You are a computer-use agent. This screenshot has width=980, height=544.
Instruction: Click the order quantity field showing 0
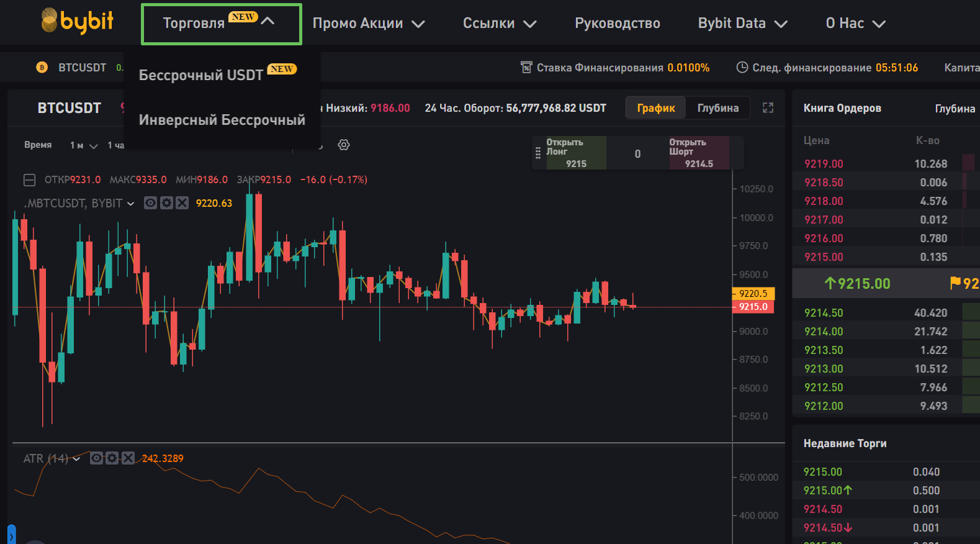pos(637,153)
